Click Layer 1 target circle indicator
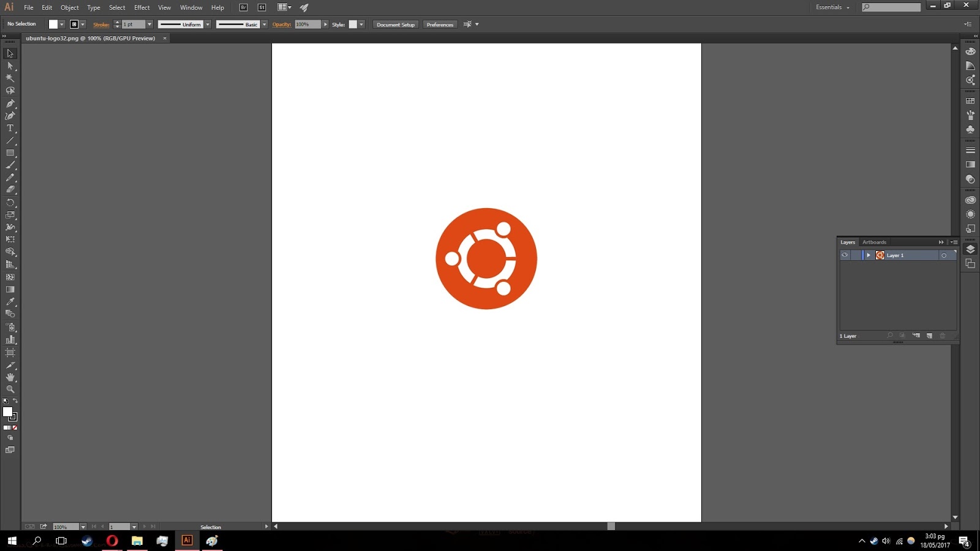Image resolution: width=980 pixels, height=551 pixels. pos(944,255)
